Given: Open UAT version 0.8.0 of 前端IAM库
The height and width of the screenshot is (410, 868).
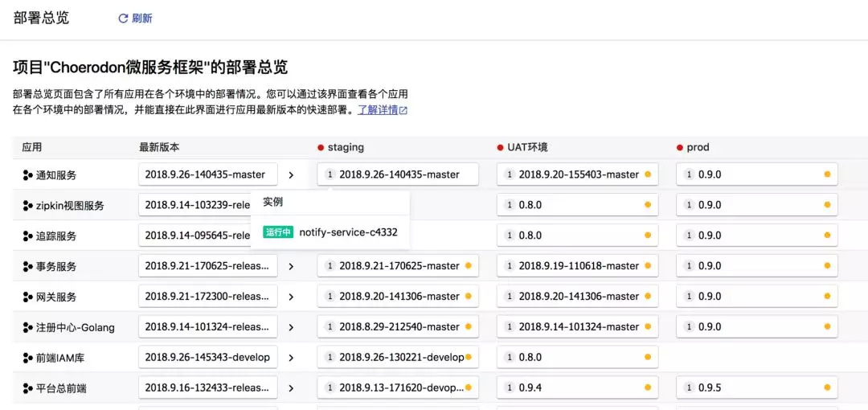Looking at the screenshot, I should coord(577,357).
